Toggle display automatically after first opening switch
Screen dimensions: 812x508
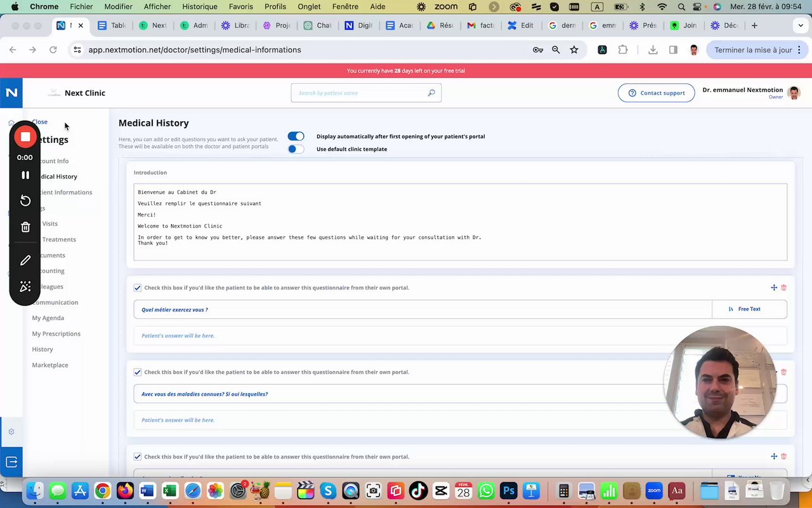tap(296, 136)
